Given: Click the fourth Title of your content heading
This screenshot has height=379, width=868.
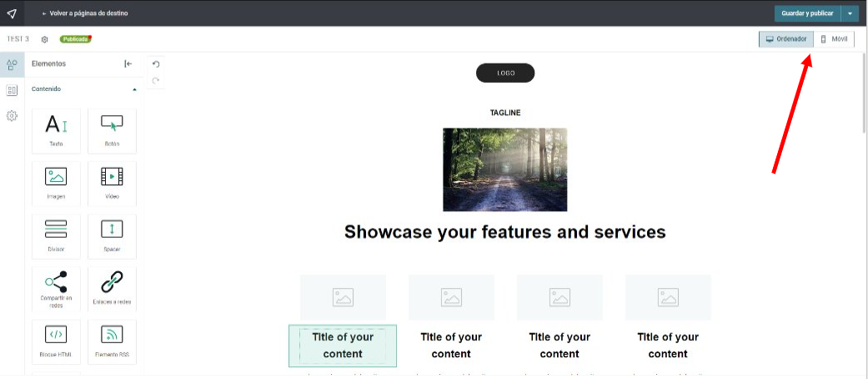Looking at the screenshot, I should [668, 346].
